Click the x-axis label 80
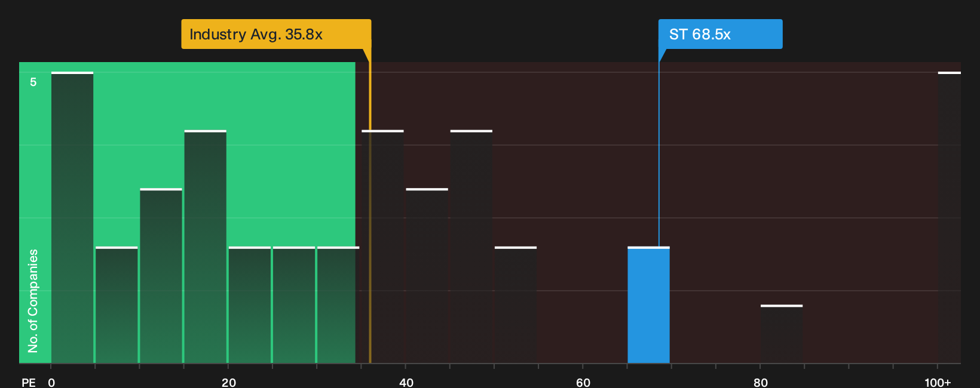Viewport: 980px width, 388px height. tap(761, 382)
